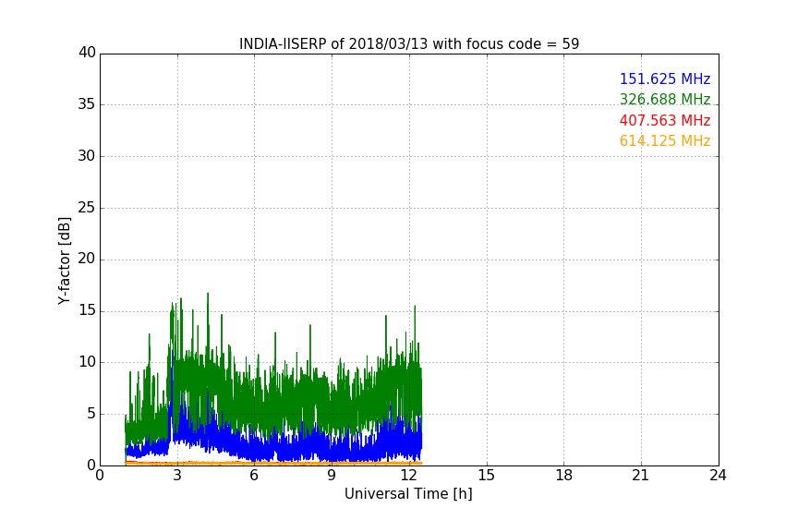Click the y-axis tick label 35
This screenshot has width=798, height=532.
[87, 104]
